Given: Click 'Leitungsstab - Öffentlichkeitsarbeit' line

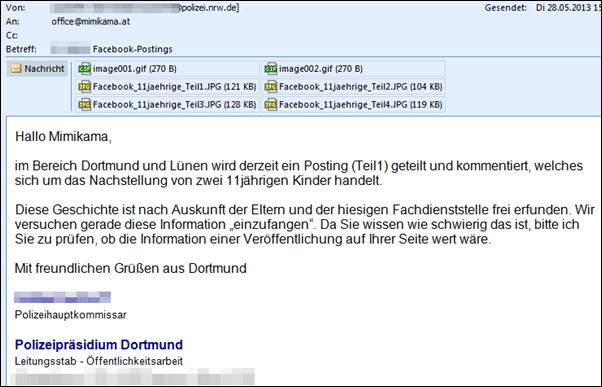Looking at the screenshot, I should (x=99, y=361).
